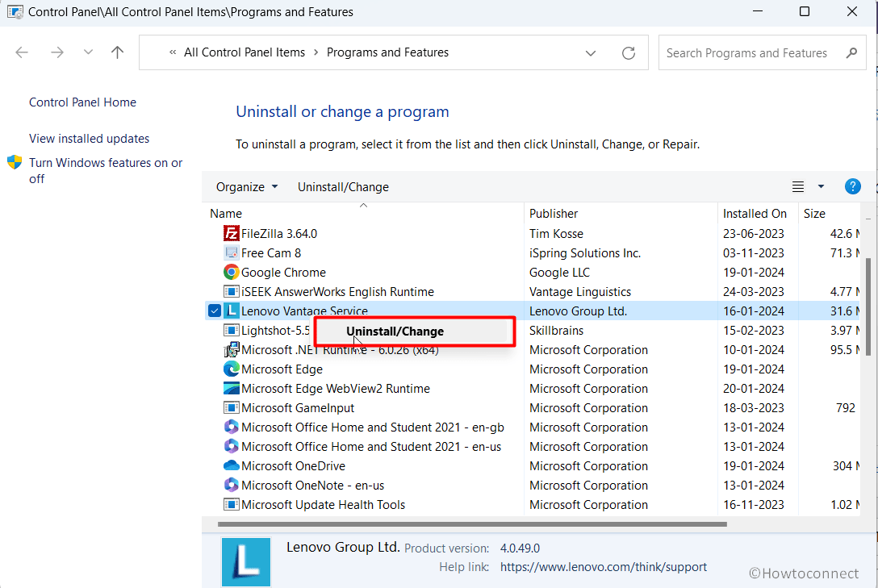The width and height of the screenshot is (878, 588).
Task: Click the Lenovo Vantage Service row icon
Action: 231,311
